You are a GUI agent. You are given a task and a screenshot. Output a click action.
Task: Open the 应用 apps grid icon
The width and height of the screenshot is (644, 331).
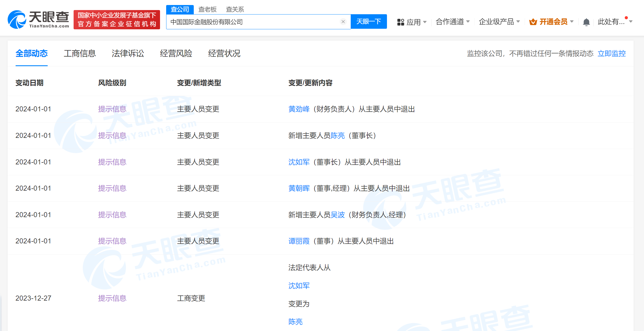[x=401, y=22]
